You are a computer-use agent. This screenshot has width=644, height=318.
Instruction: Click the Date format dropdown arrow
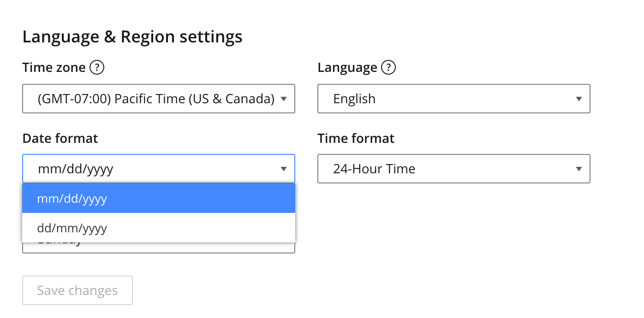click(x=284, y=169)
